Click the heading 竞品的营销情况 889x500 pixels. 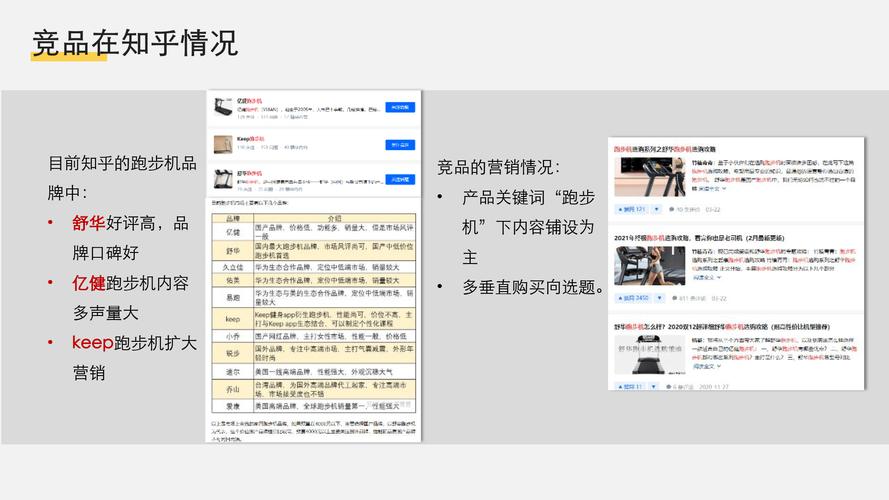pos(498,167)
